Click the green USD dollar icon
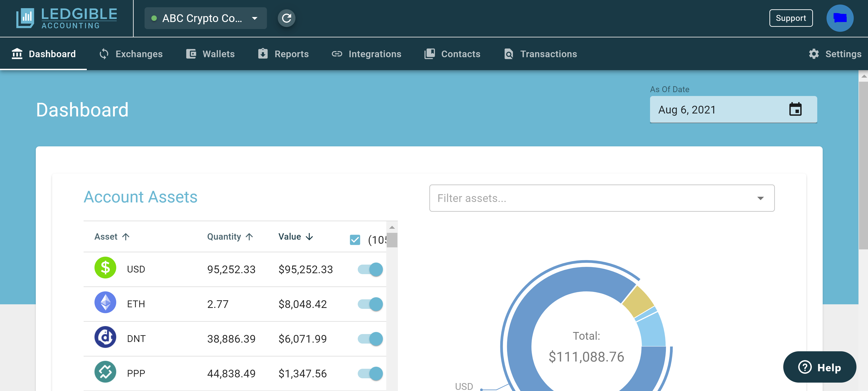868x391 pixels. 105,268
